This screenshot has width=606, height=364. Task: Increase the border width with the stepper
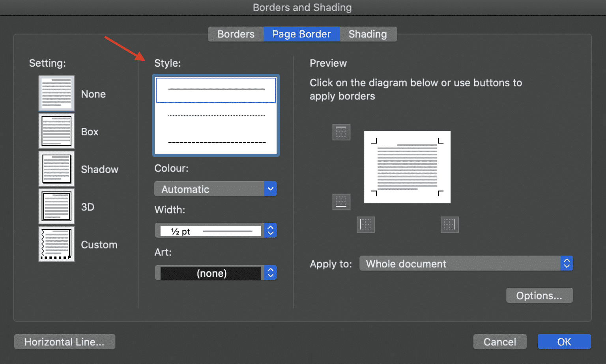pyautogui.click(x=270, y=228)
